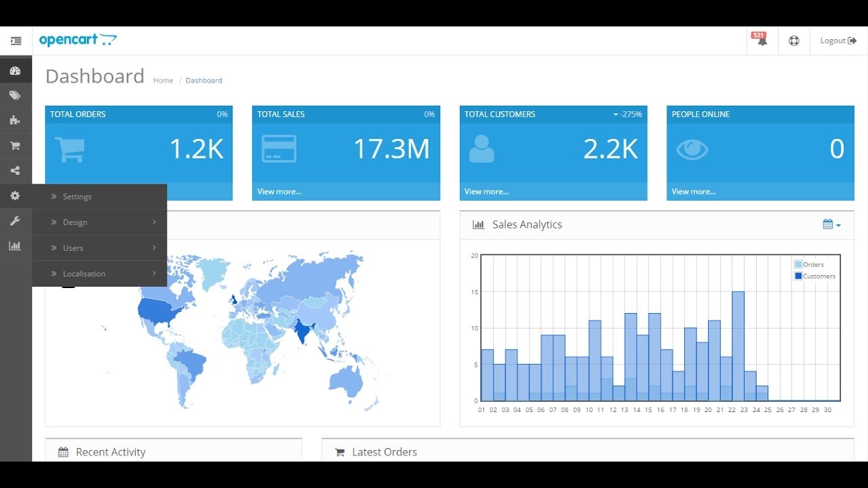
Task: Click the help lifebuoy icon
Action: pos(794,41)
